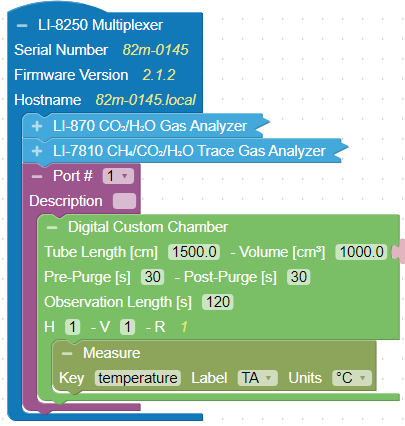Image resolution: width=405 pixels, height=426 pixels.
Task: Expand the LI-7810 Trace Gas Analyzer block
Action: (37, 151)
